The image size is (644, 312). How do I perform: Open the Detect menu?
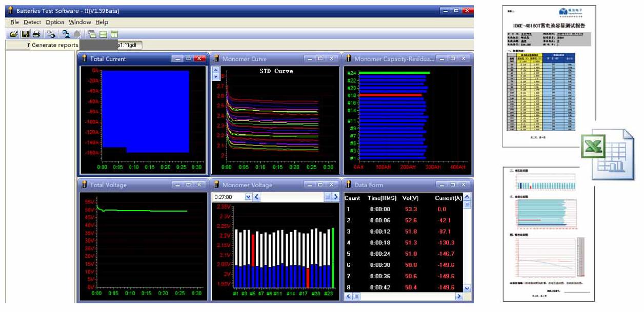click(32, 23)
